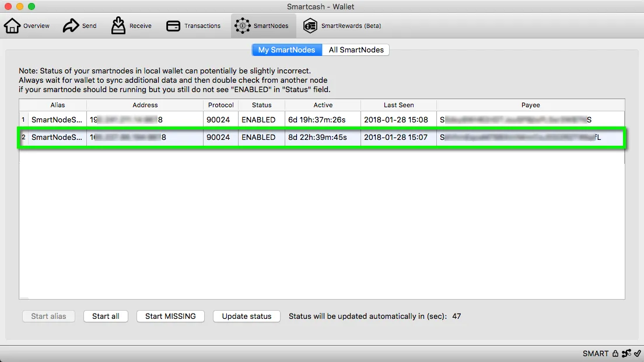This screenshot has width=644, height=362.
Task: Click the SmartRewards (Beta) text label
Action: 351,26
